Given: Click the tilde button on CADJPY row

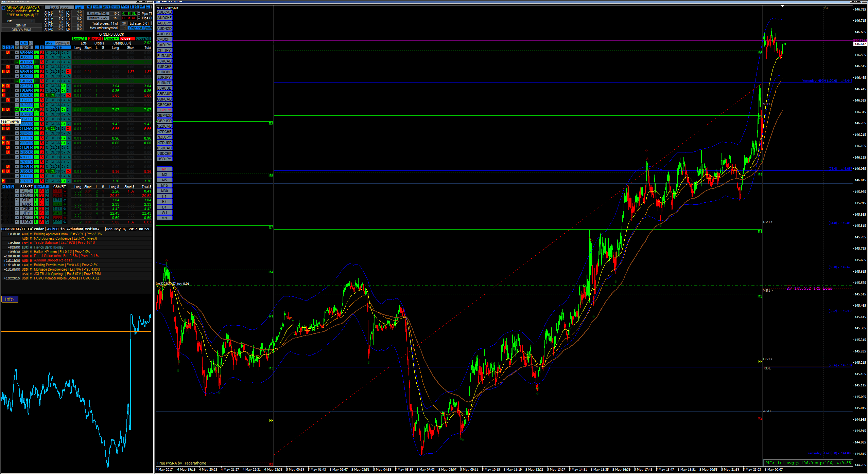Looking at the screenshot, I should click(17, 81).
